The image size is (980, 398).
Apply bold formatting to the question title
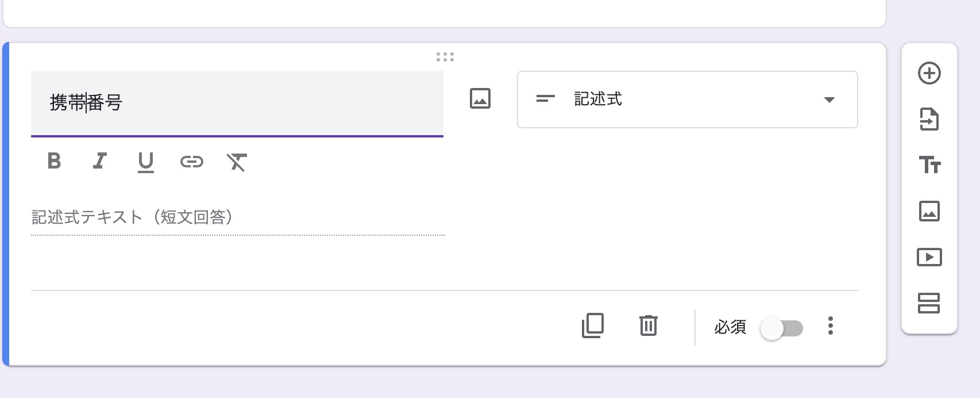(x=54, y=161)
